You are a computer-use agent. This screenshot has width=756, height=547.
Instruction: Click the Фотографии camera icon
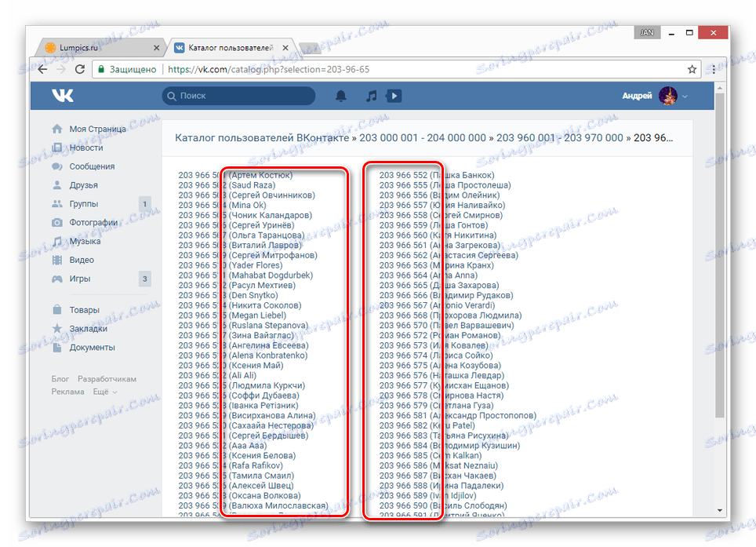pyautogui.click(x=57, y=222)
